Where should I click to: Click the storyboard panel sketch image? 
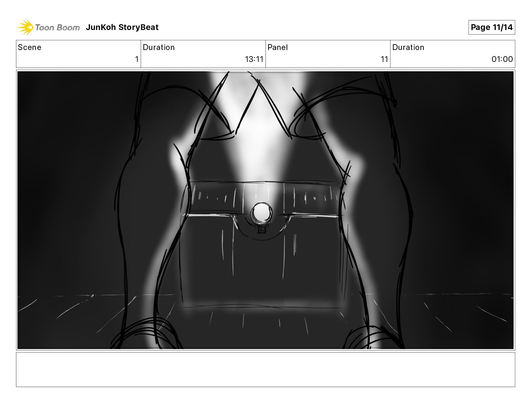(265, 210)
